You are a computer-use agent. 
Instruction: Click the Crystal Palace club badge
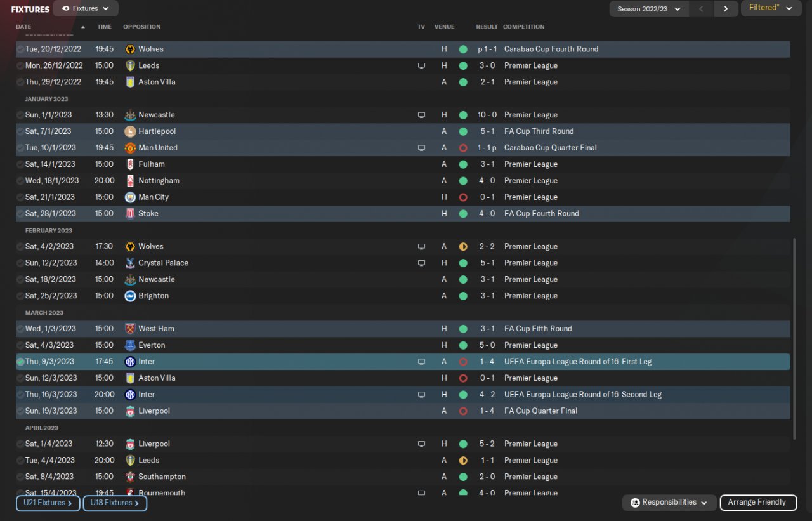click(x=130, y=263)
